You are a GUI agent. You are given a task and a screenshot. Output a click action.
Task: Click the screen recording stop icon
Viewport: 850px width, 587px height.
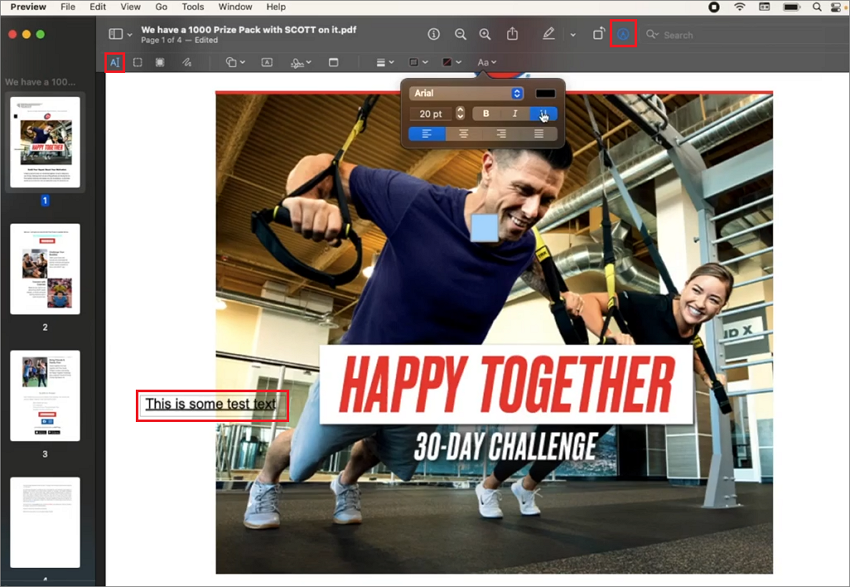pos(714,7)
